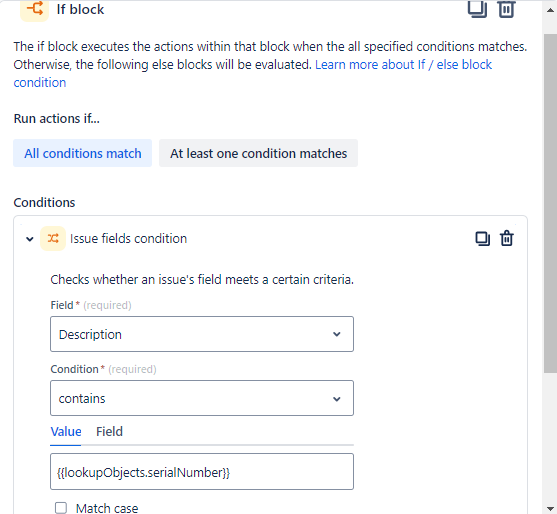Click the scrollbar up arrow
Image resolution: width=557 pixels, height=514 pixels.
[550, 10]
